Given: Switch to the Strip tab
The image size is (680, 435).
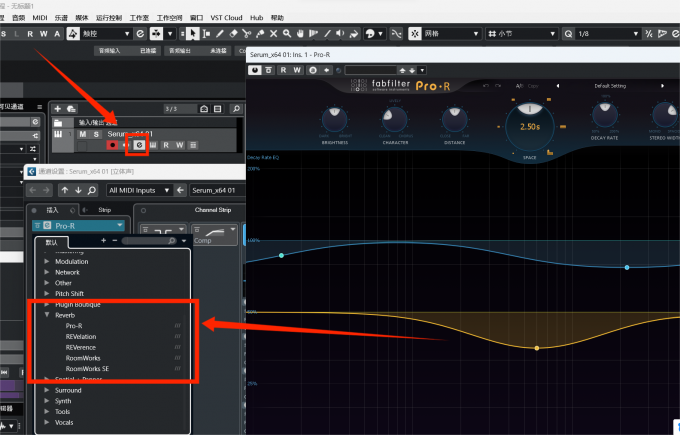Looking at the screenshot, I should [x=105, y=210].
